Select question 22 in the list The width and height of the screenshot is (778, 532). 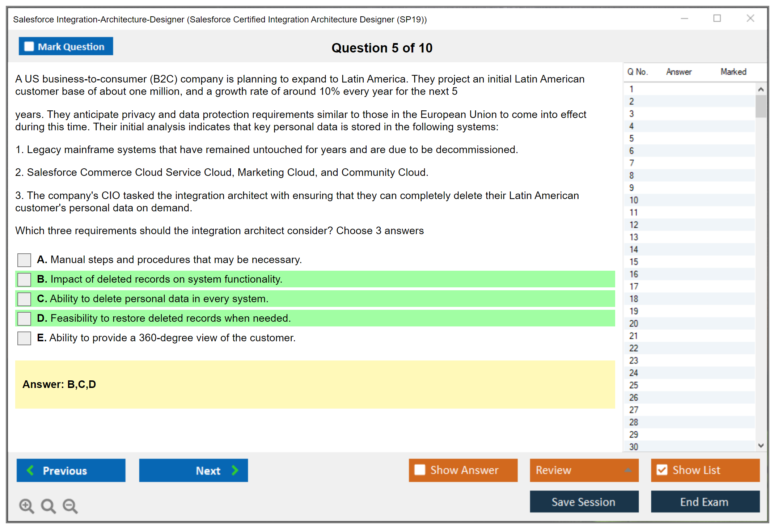click(x=634, y=348)
